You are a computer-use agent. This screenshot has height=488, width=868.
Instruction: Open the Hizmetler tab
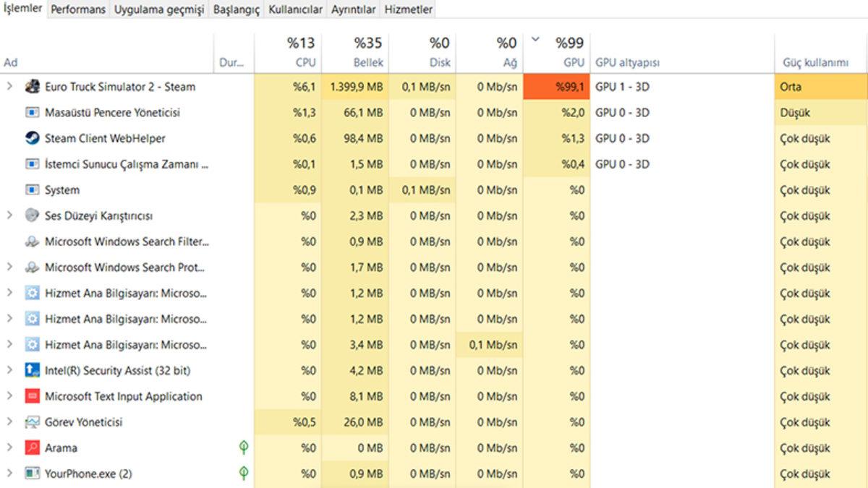(x=409, y=9)
